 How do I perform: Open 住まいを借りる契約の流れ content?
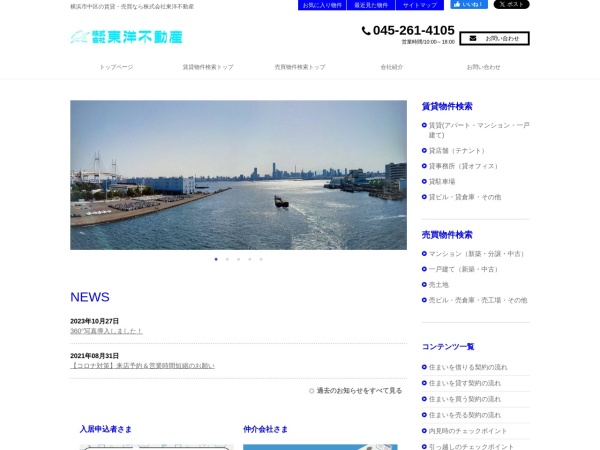point(468,367)
